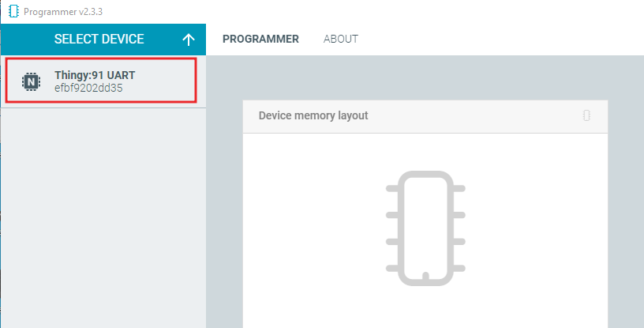The width and height of the screenshot is (644, 328).
Task: Click the SELECT DEVICE text label
Action: coord(99,39)
